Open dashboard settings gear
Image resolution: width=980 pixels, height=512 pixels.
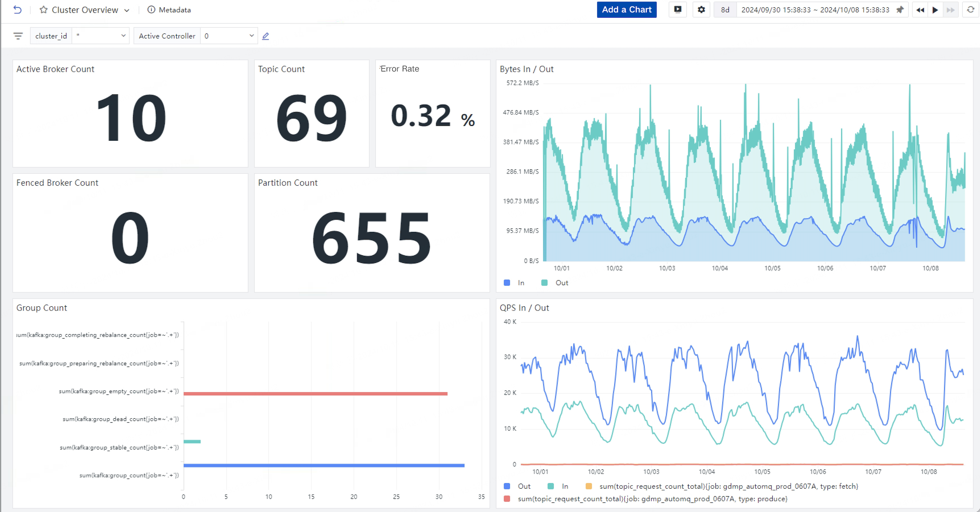701,10
